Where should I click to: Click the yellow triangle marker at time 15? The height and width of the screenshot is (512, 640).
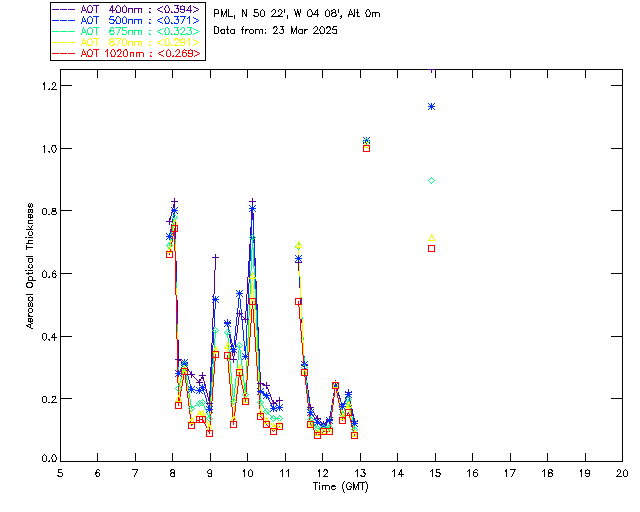(431, 238)
